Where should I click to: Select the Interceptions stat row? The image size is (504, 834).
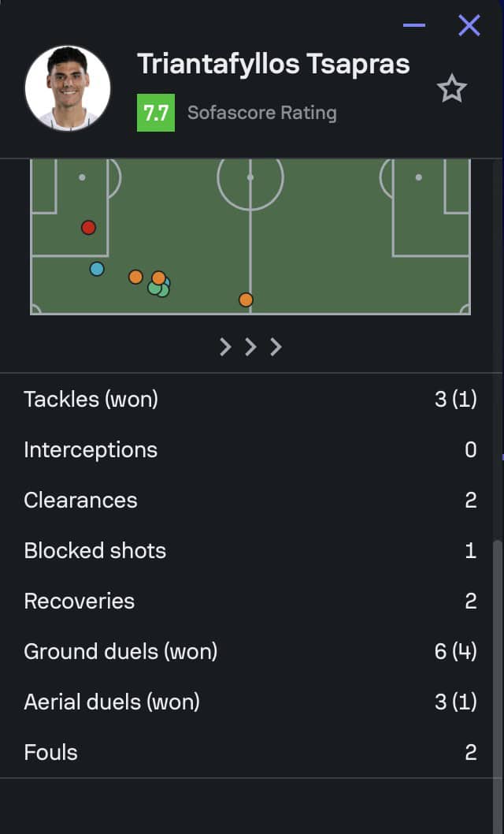250,449
